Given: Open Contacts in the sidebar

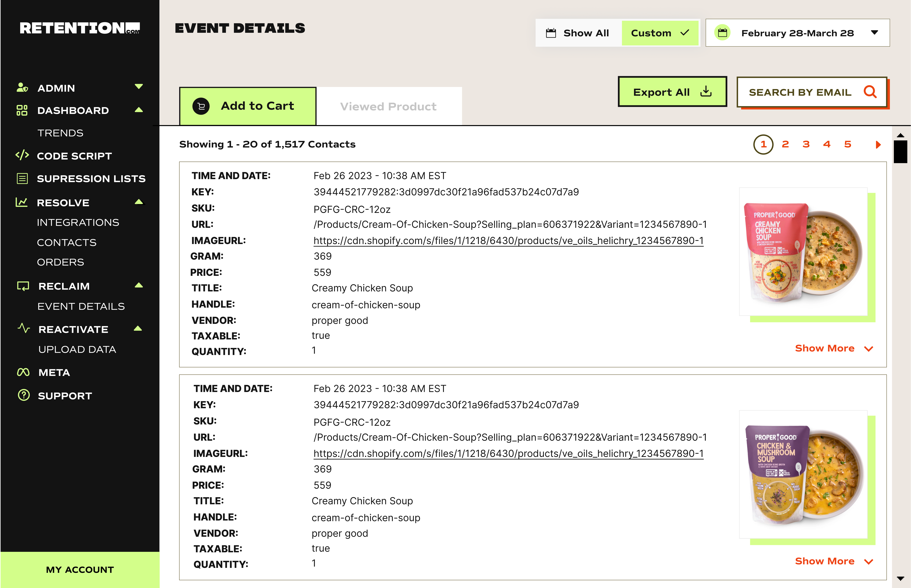Looking at the screenshot, I should [x=67, y=242].
